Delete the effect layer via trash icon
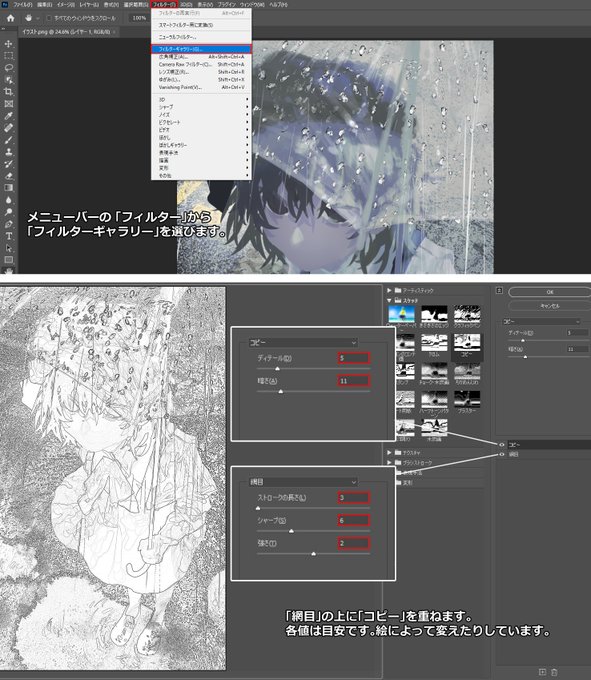The image size is (591, 680). [x=554, y=672]
